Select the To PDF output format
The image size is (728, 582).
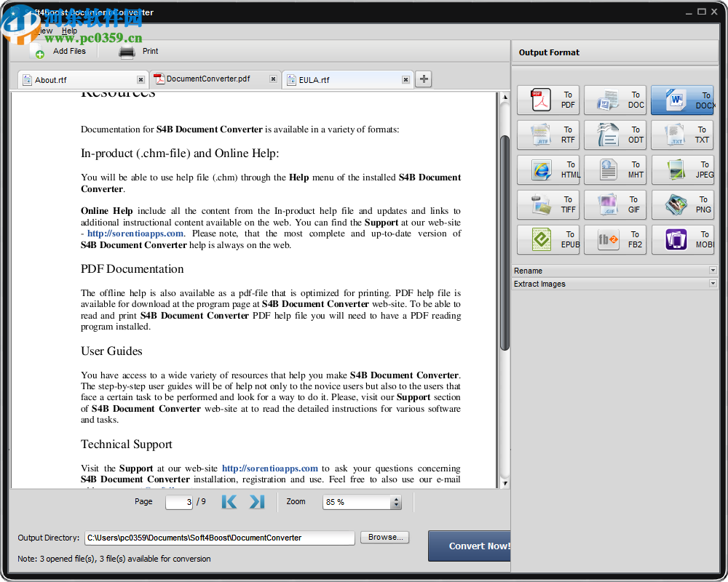[x=548, y=100]
